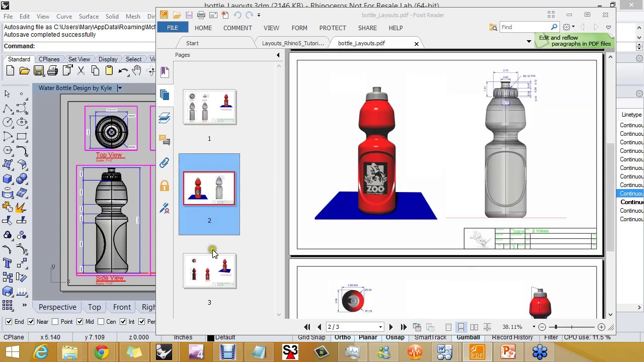Collapse the Pages navigation panel arrow
The height and width of the screenshot is (362, 644).
(278, 55)
